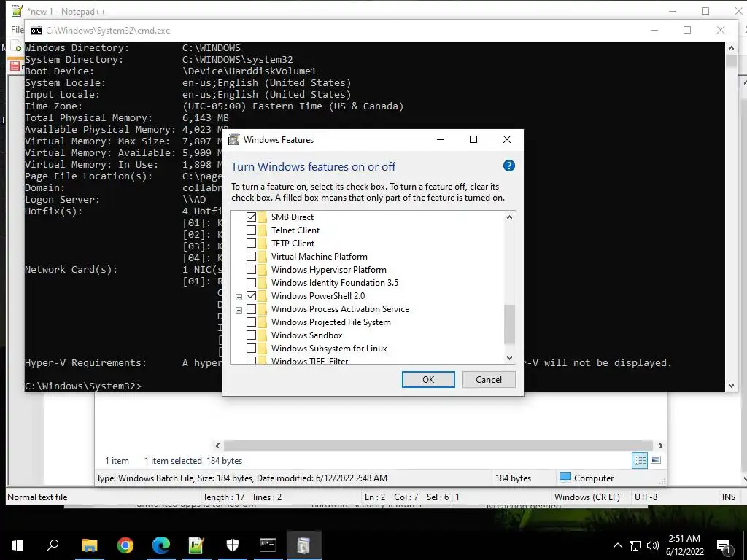Click the features list scrollbar thumb

click(x=509, y=324)
